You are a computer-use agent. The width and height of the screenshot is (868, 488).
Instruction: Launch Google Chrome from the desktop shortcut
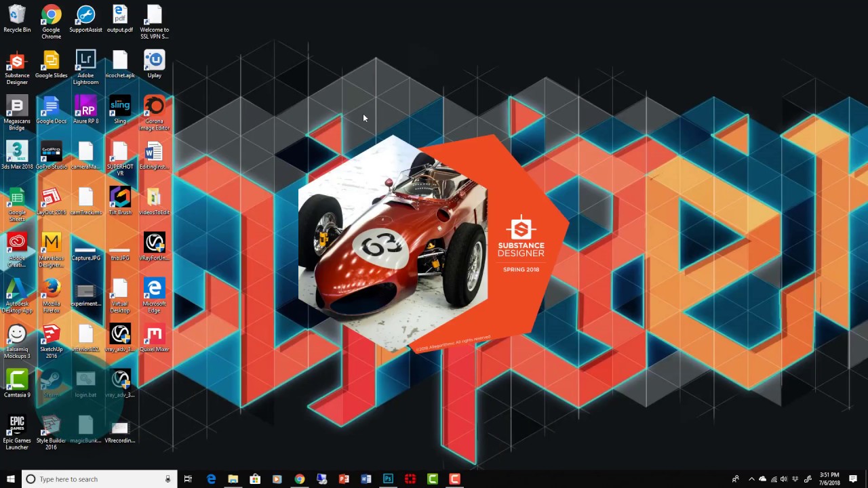tap(52, 22)
